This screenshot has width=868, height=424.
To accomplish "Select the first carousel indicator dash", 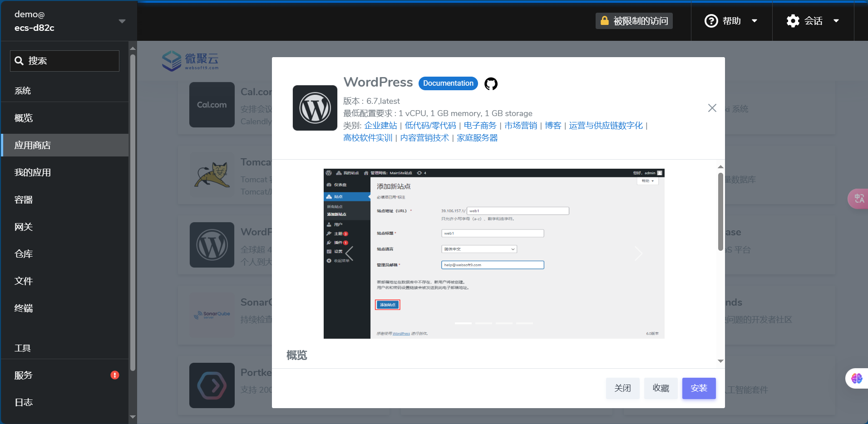I will (x=464, y=323).
